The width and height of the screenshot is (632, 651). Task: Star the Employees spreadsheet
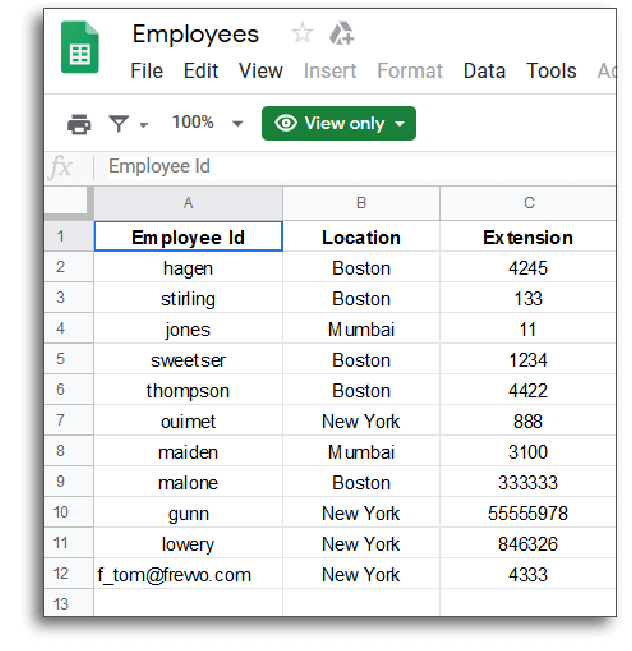tap(302, 33)
